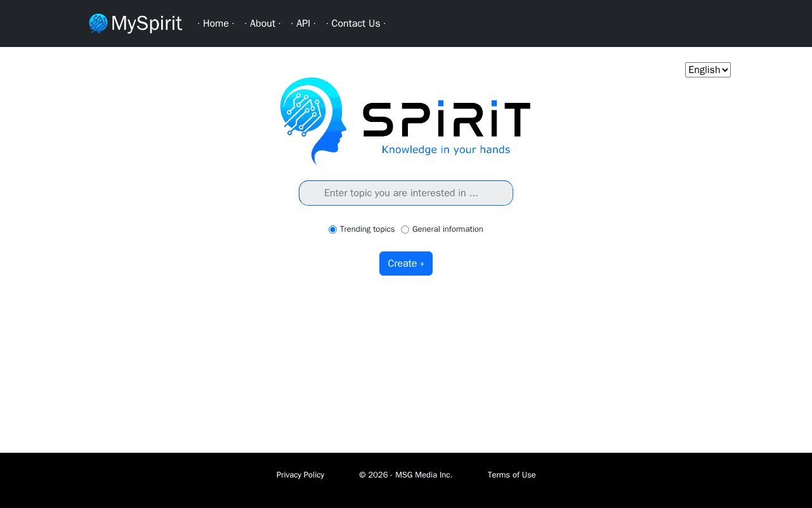Click the MySpirit brand name

pos(147,23)
